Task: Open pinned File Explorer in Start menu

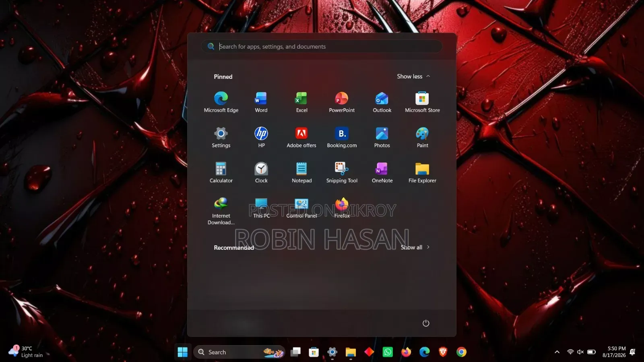Action: point(422,173)
